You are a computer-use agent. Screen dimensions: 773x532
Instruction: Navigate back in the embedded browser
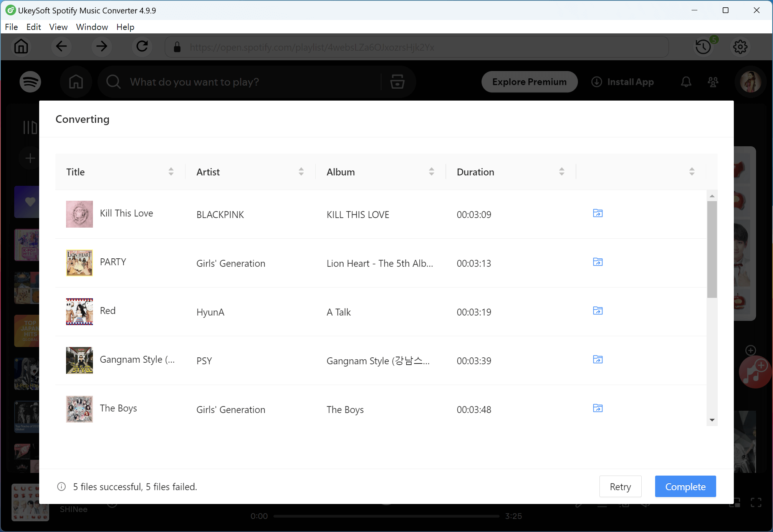point(61,46)
